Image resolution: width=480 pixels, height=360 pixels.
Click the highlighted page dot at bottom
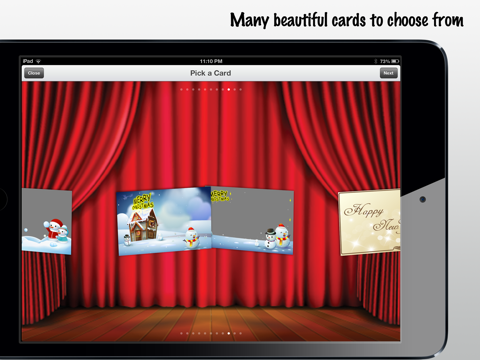[229, 333]
